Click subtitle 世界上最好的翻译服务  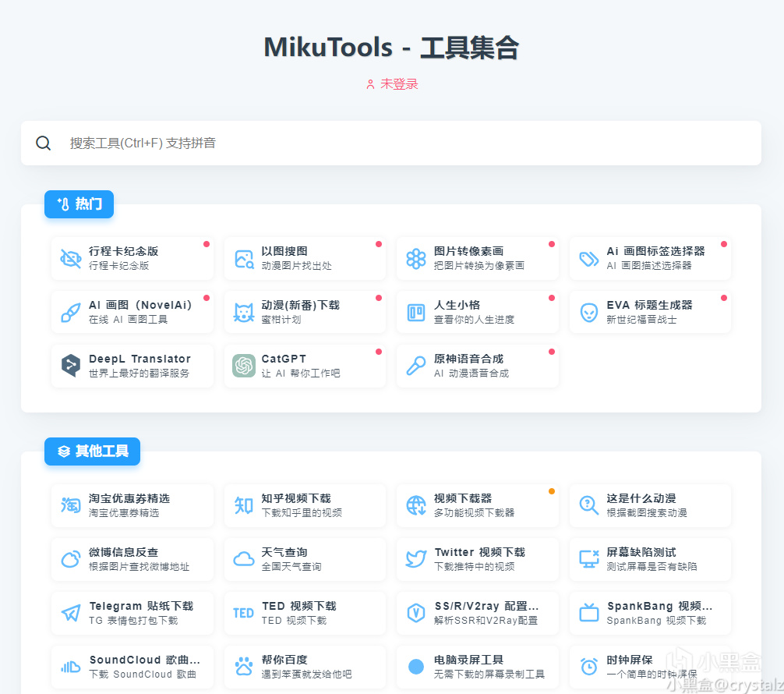[139, 374]
